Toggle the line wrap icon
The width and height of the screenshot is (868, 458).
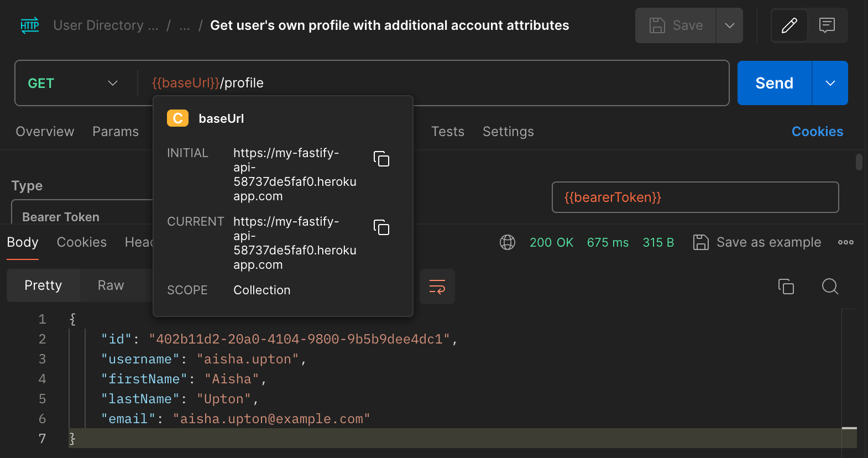coord(437,287)
